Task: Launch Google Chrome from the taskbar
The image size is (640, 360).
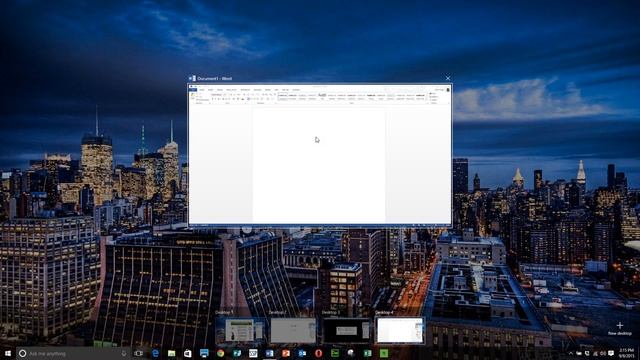Action: tap(220, 353)
